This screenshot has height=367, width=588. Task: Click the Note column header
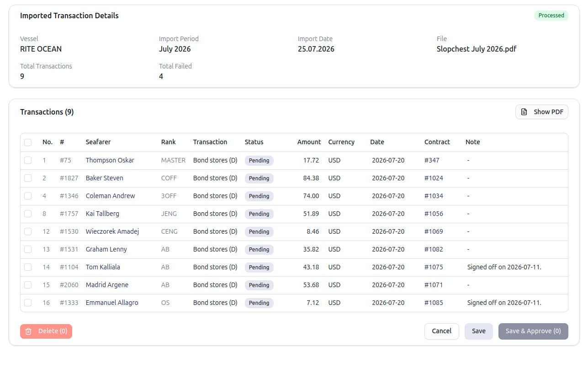pos(473,142)
